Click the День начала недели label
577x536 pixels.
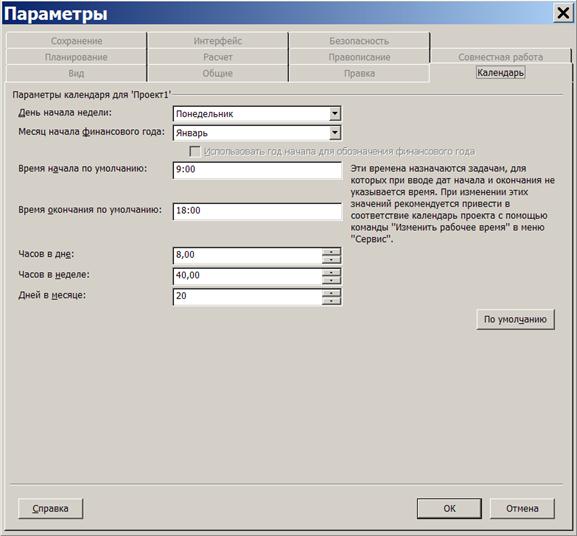[x=65, y=113]
